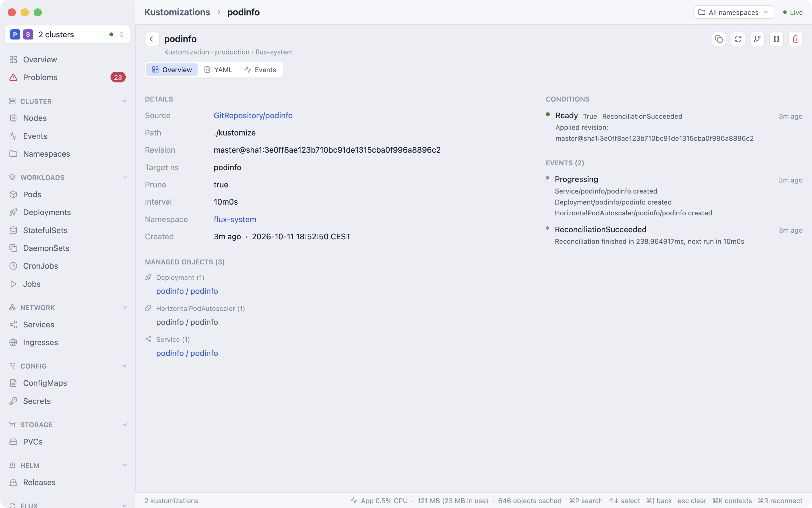
Task: Collapse the NETWORK sidebar section
Action: [x=125, y=307]
